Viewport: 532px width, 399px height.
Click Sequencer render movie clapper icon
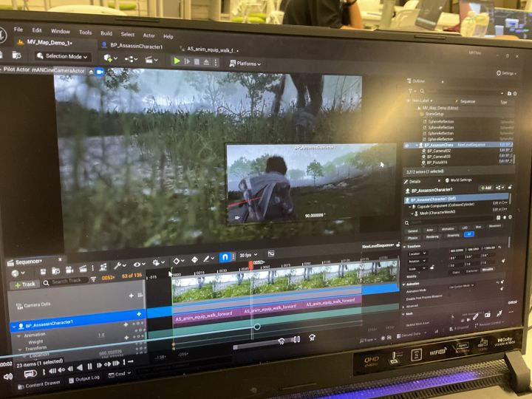point(83,269)
